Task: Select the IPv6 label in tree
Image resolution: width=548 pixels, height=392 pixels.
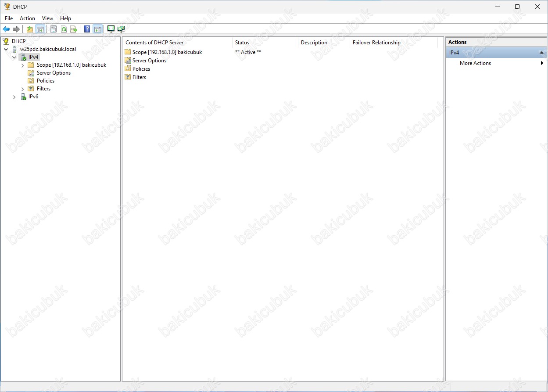Action: 33,97
